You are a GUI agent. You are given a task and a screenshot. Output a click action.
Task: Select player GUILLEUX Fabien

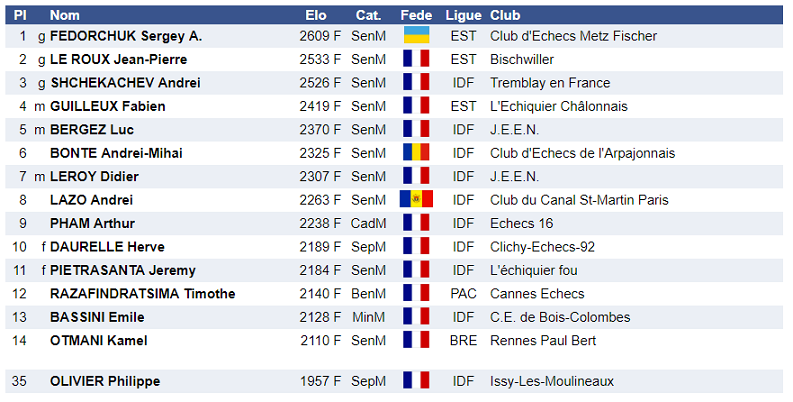coord(108,106)
